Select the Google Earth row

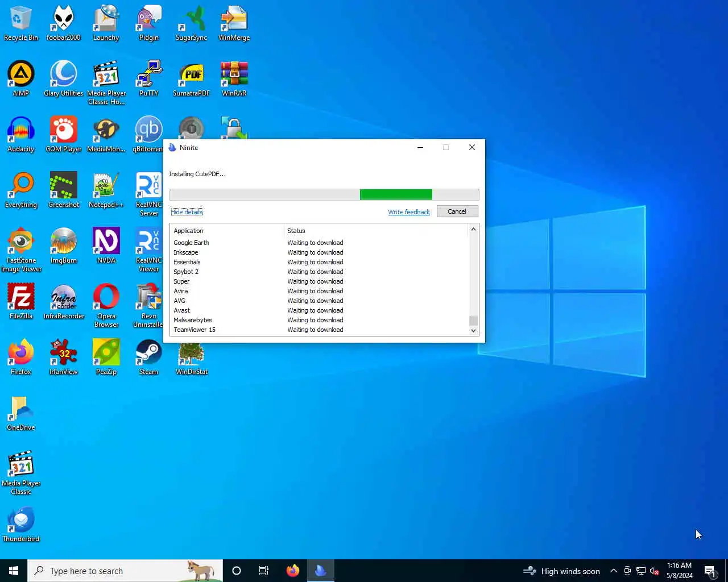319,243
